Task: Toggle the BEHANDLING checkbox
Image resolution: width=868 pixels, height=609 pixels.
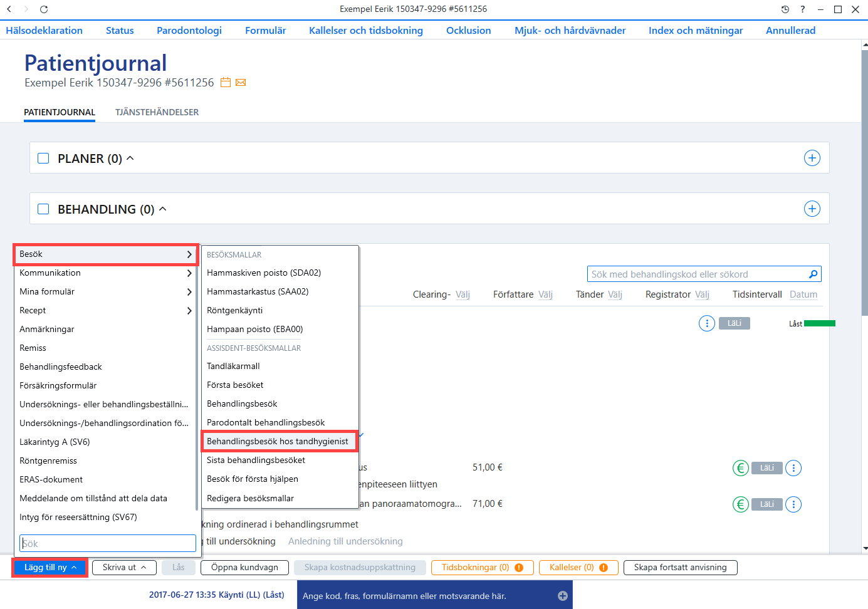Action: pos(43,209)
